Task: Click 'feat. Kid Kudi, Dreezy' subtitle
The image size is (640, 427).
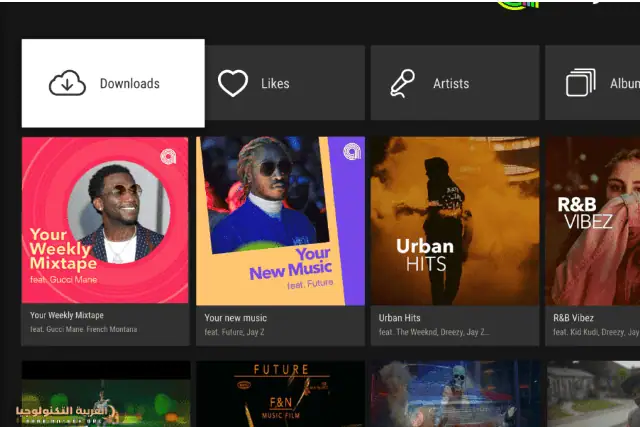Action: pyautogui.click(x=596, y=332)
